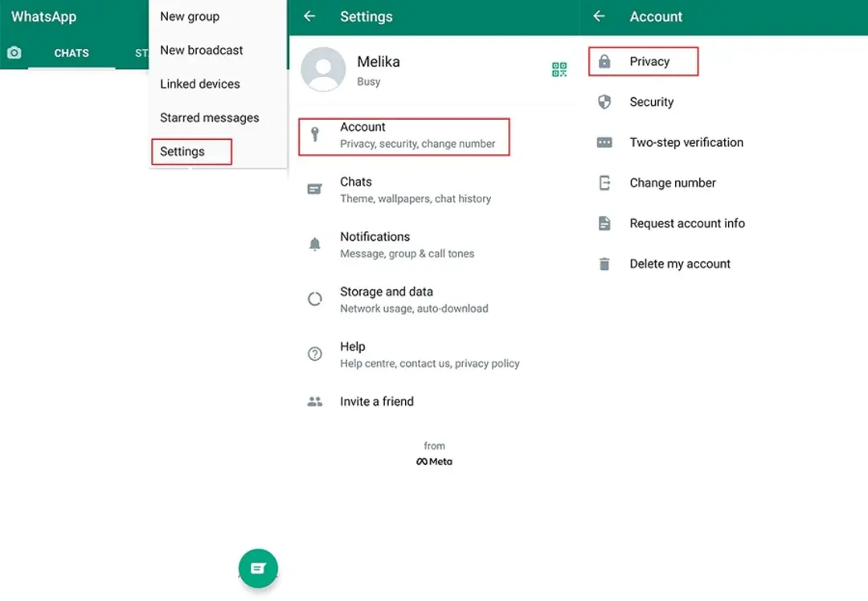Viewport: 868px width, 601px height.
Task: Open the camera icon in WhatsApp header
Action: point(14,52)
